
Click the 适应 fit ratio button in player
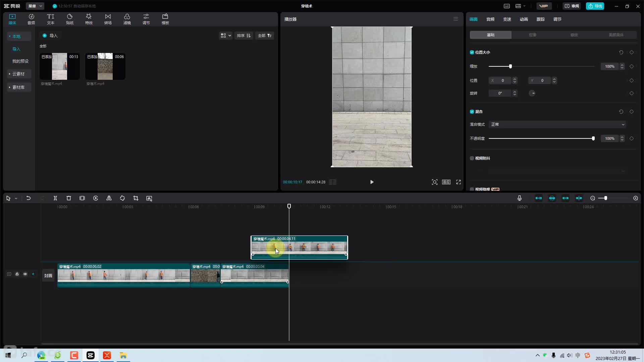pos(446,182)
